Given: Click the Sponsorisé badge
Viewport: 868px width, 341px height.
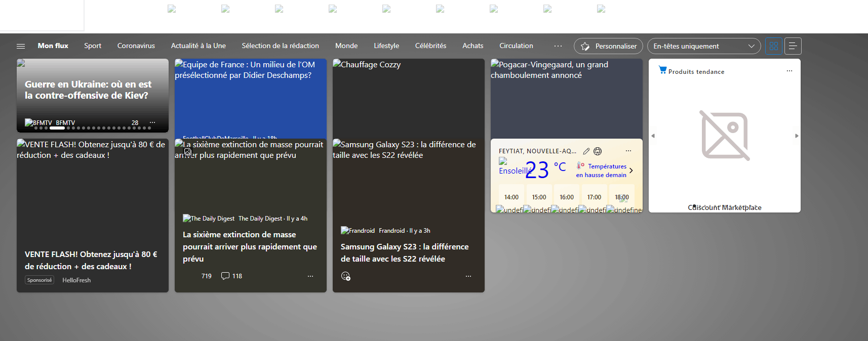Looking at the screenshot, I should click(40, 280).
